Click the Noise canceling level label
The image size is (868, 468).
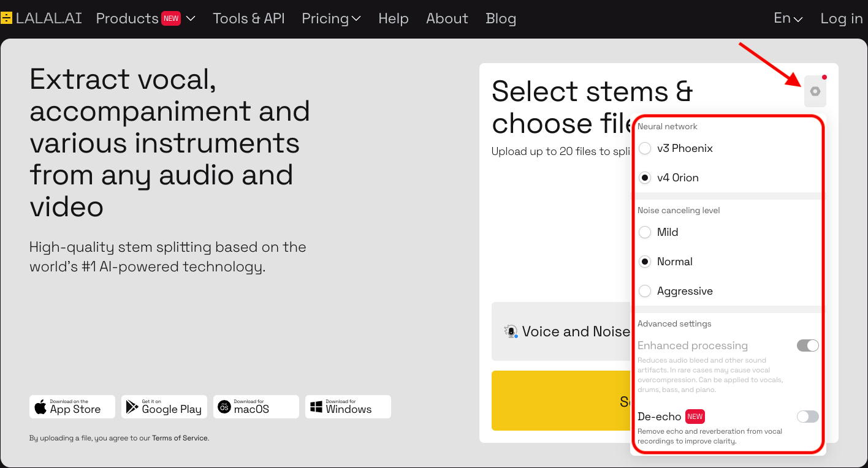point(679,210)
